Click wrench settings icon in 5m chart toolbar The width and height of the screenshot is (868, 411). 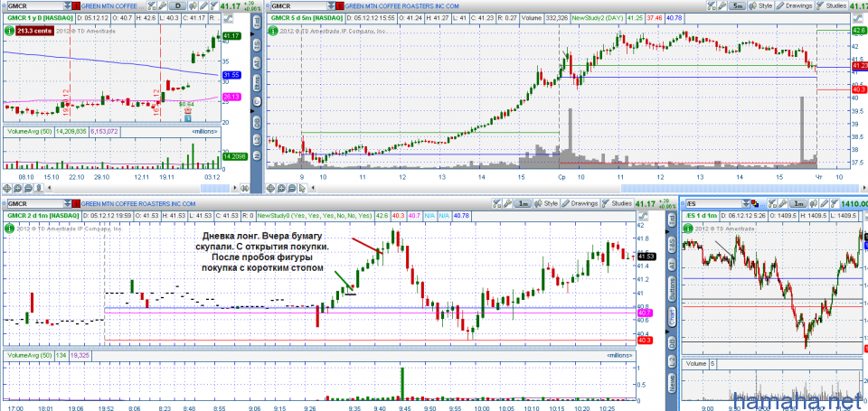[722, 6]
